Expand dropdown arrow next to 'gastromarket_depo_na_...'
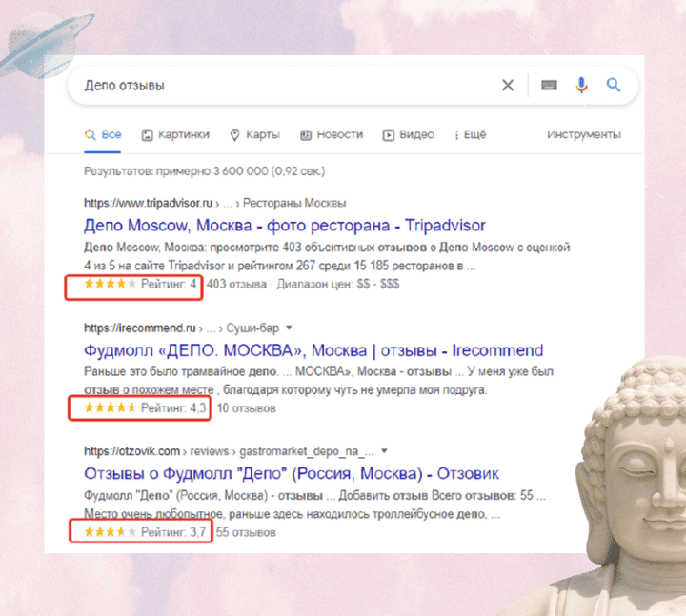 pyautogui.click(x=384, y=450)
